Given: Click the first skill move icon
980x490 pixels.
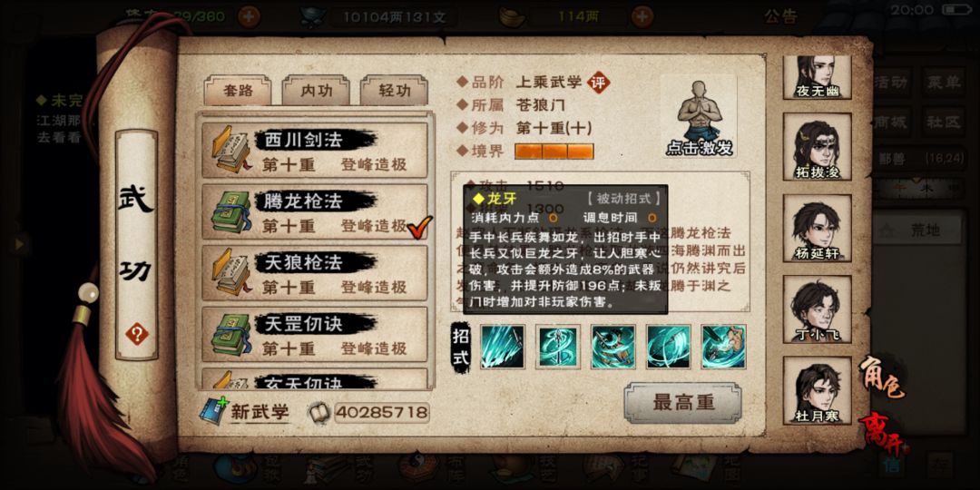Looking at the screenshot, I should click(x=503, y=347).
